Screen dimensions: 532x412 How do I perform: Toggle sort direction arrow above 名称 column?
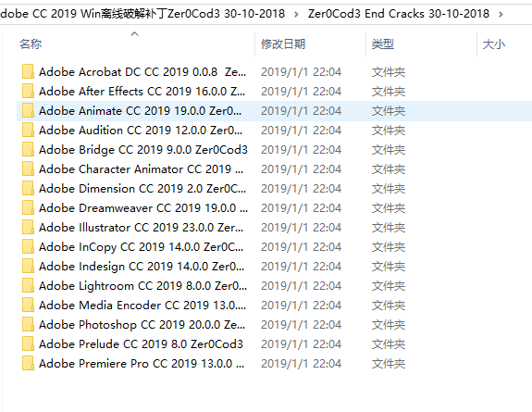135,33
